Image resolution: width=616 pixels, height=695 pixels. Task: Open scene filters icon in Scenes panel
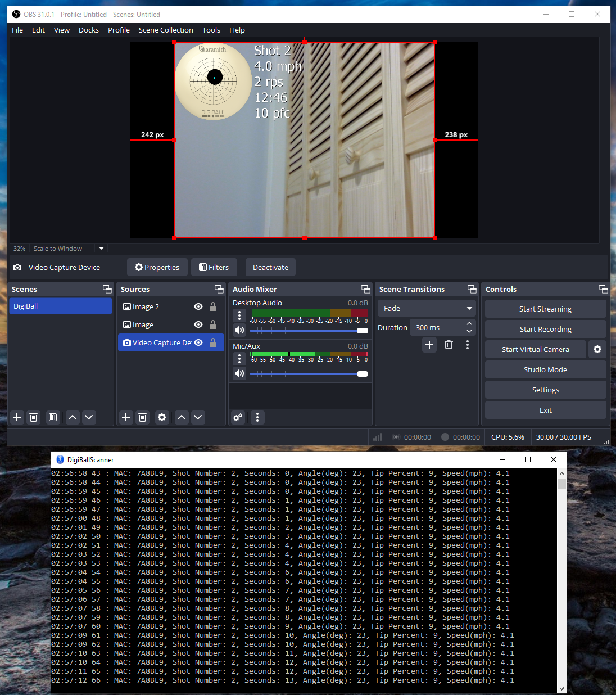(53, 417)
